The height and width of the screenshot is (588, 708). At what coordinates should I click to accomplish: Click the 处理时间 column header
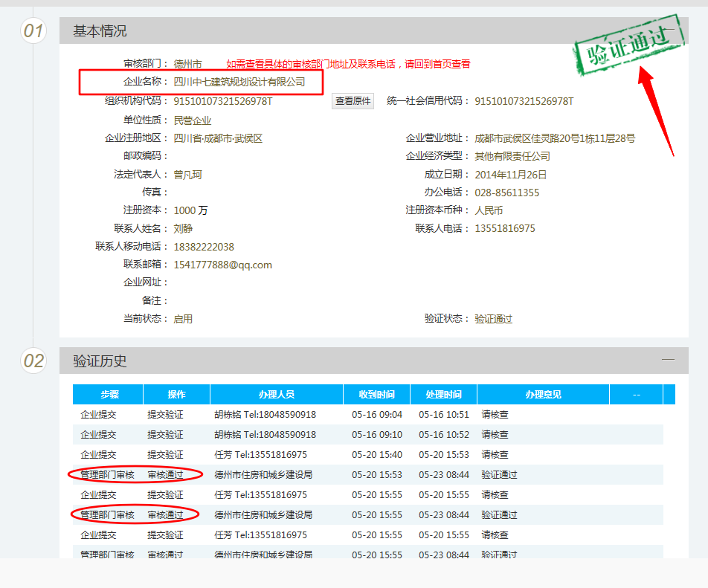pos(443,395)
